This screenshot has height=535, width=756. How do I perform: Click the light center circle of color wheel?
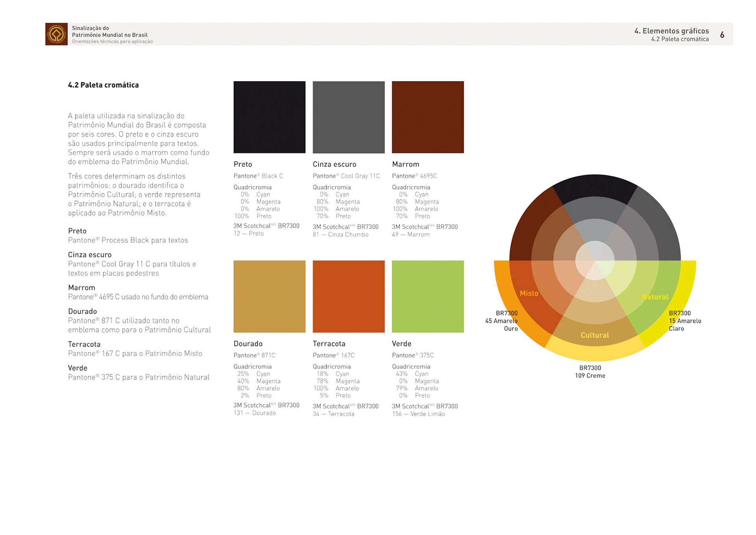pos(595,260)
